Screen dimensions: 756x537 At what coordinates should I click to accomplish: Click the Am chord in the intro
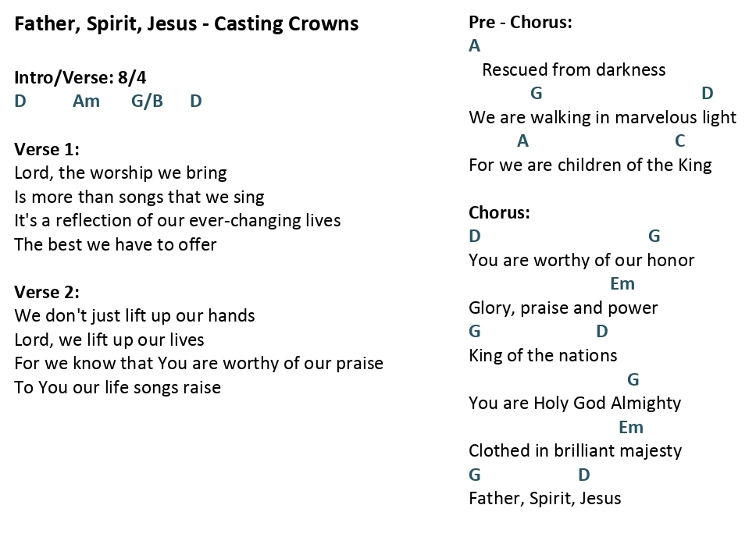coord(87,101)
